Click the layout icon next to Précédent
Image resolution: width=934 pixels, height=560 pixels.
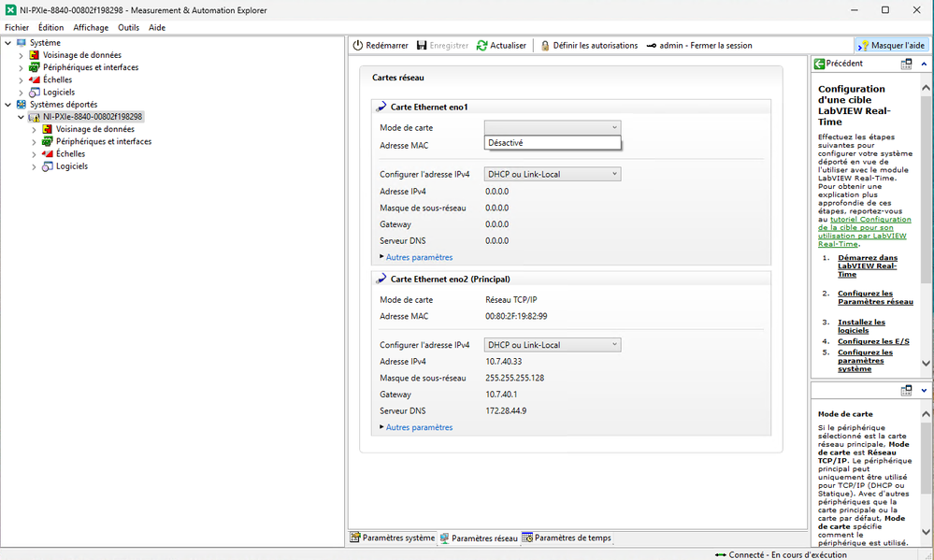[906, 64]
